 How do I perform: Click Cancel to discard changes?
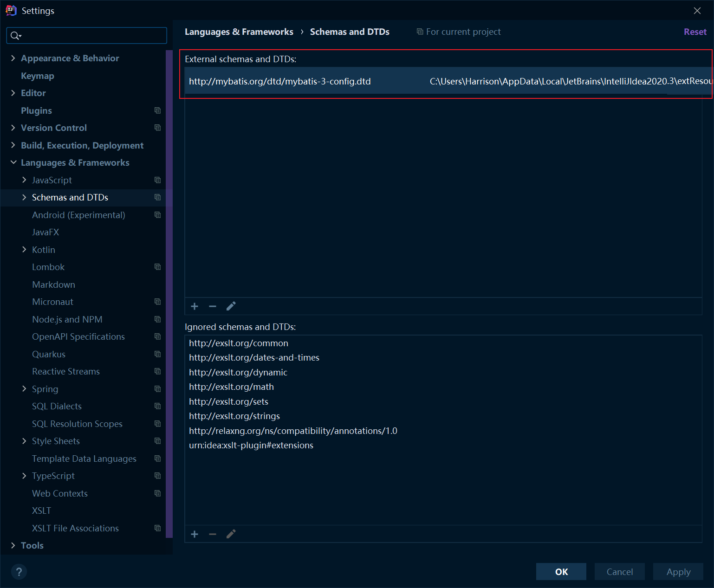(620, 572)
